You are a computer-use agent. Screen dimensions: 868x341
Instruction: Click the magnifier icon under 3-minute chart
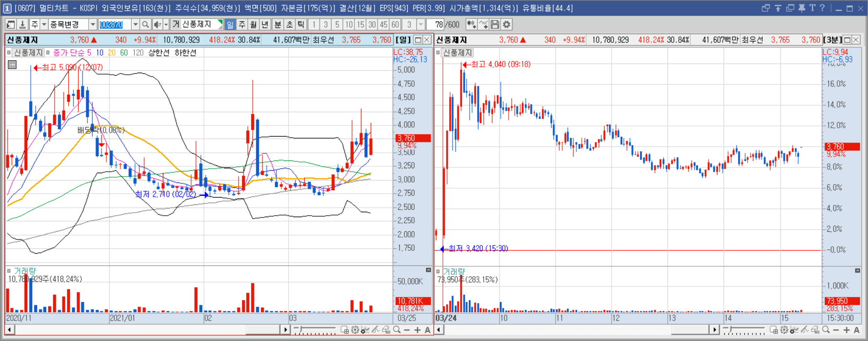point(826,330)
